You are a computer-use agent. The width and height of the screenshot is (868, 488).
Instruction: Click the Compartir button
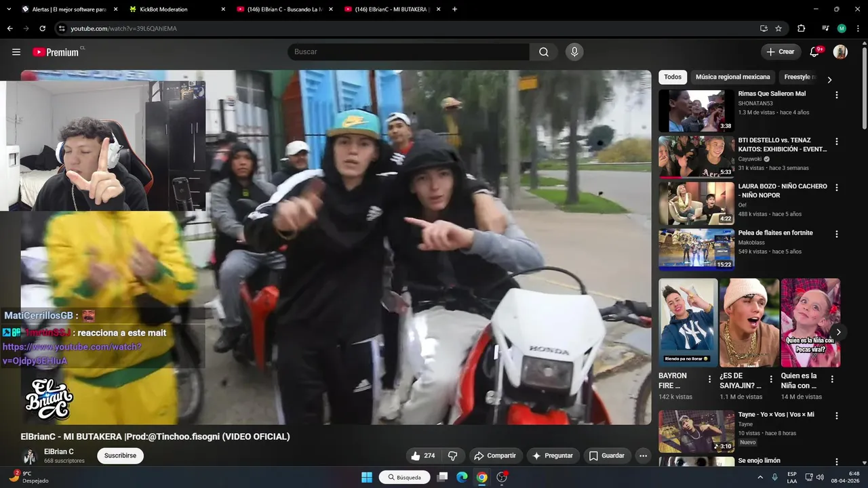tap(495, 455)
